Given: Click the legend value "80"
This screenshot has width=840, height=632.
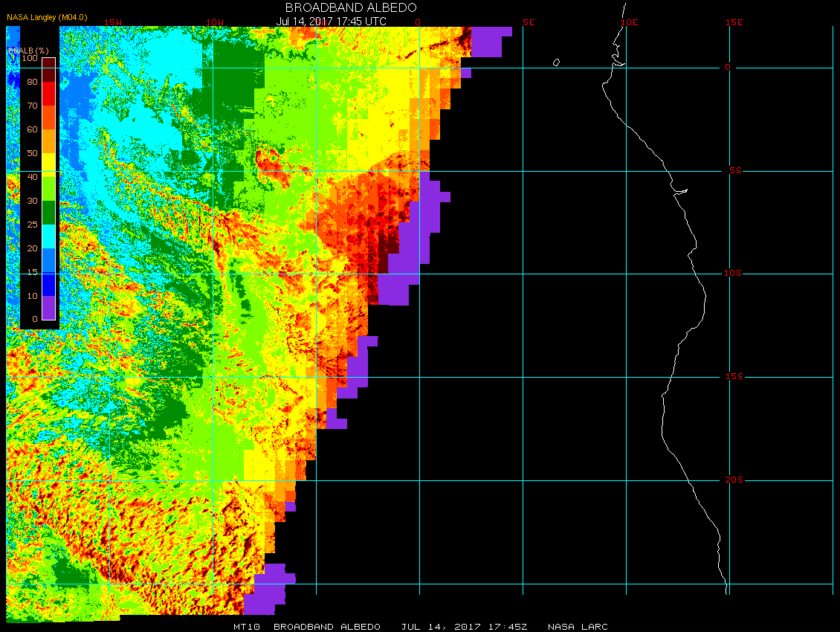Looking at the screenshot, I should pos(33,82).
